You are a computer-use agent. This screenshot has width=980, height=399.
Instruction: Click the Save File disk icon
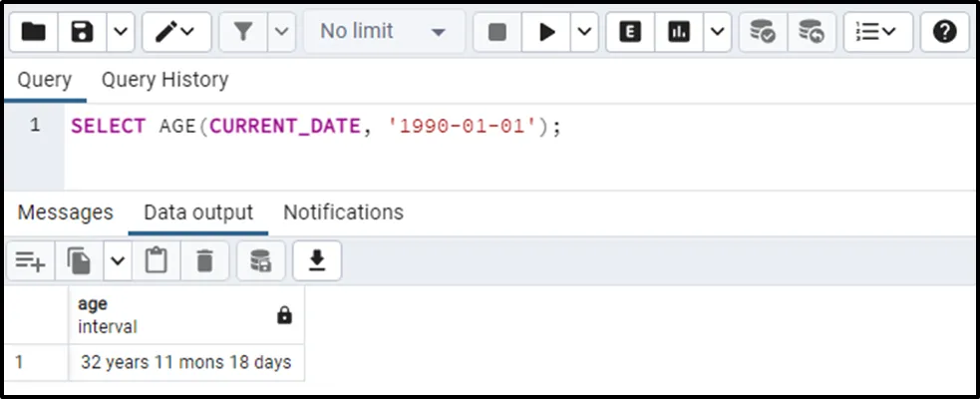(x=83, y=32)
